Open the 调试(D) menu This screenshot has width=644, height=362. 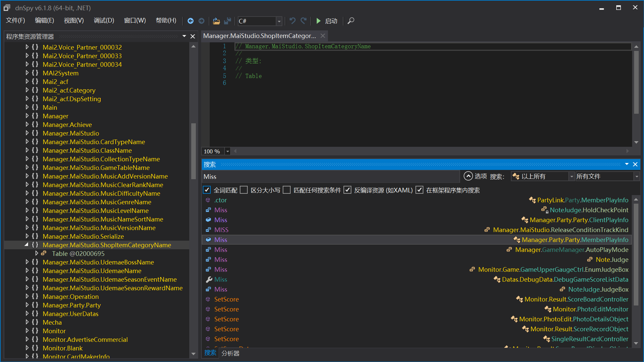click(x=104, y=20)
